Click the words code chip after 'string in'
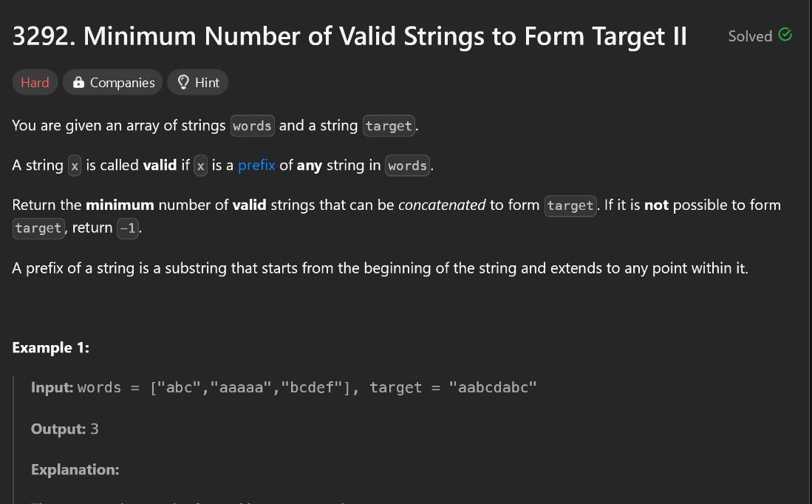The height and width of the screenshot is (504, 812). 407,166
